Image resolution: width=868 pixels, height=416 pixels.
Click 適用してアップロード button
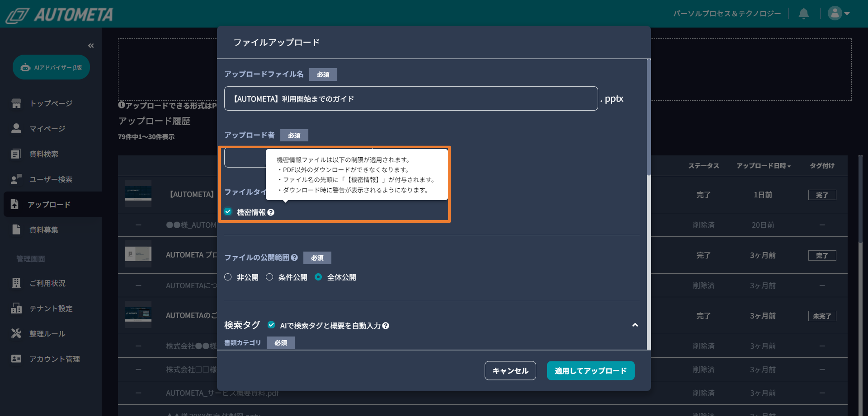pyautogui.click(x=591, y=370)
